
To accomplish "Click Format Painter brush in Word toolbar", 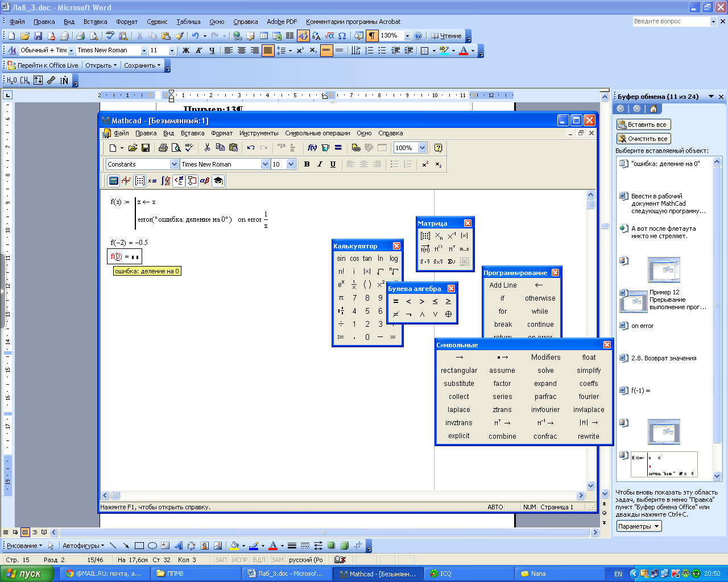I will pyautogui.click(x=179, y=36).
